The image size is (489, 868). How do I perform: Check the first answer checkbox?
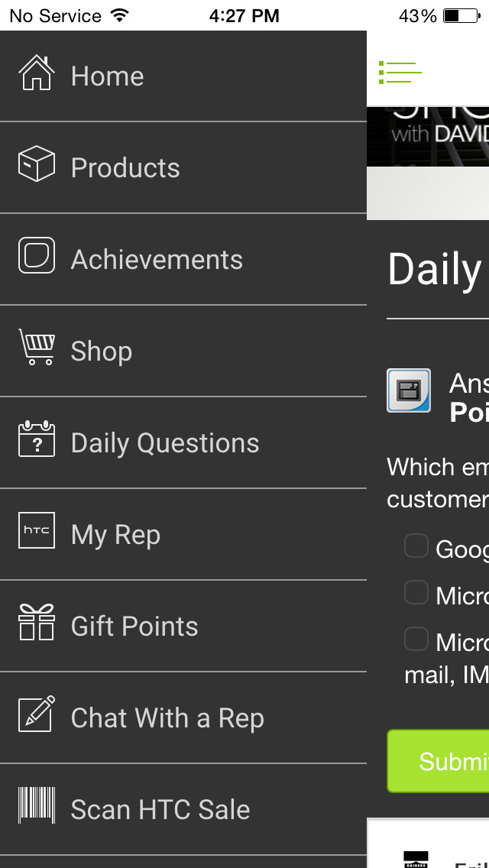tap(416, 546)
